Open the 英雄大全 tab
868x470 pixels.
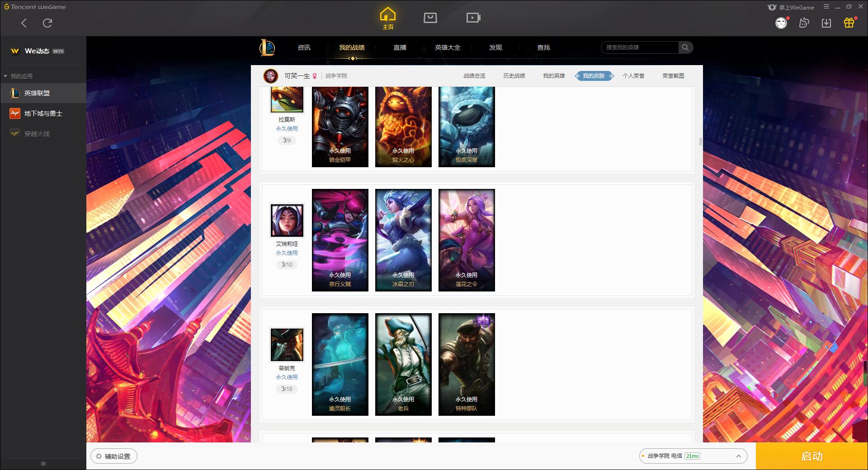(448, 47)
